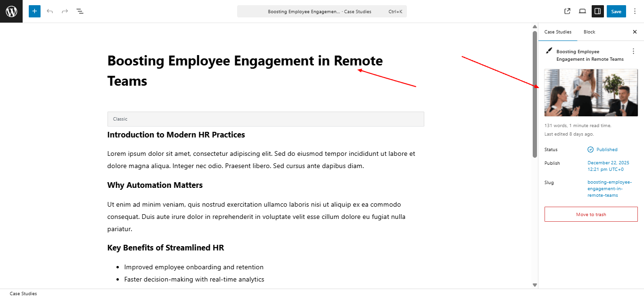
Task: Open the device preview icon
Action: (x=582, y=11)
